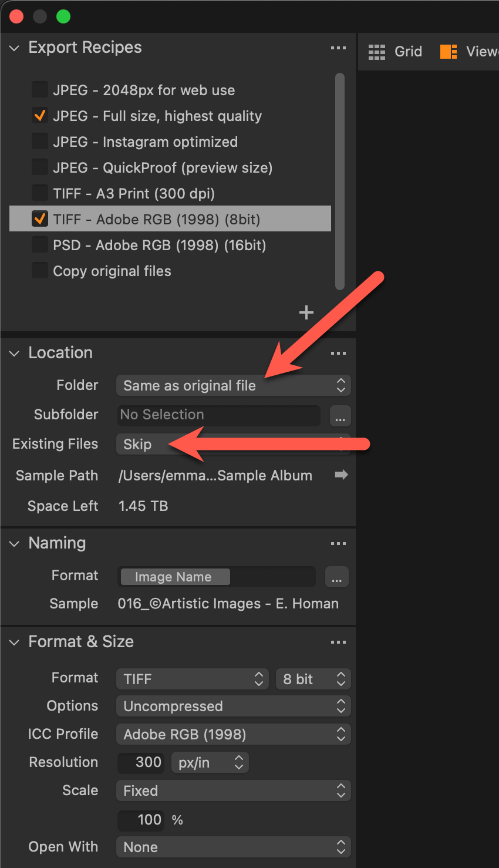Collapse the Export Recipes section
This screenshot has width=499, height=868.
[x=15, y=48]
